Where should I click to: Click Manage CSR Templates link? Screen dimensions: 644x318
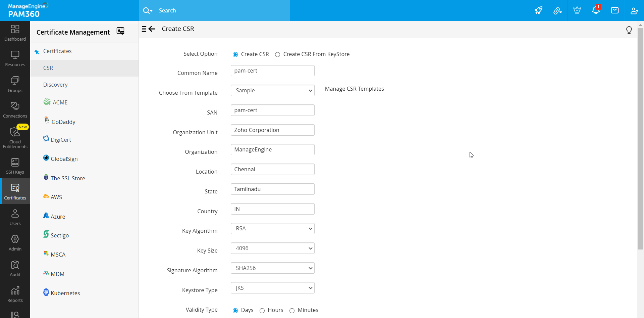pos(354,89)
